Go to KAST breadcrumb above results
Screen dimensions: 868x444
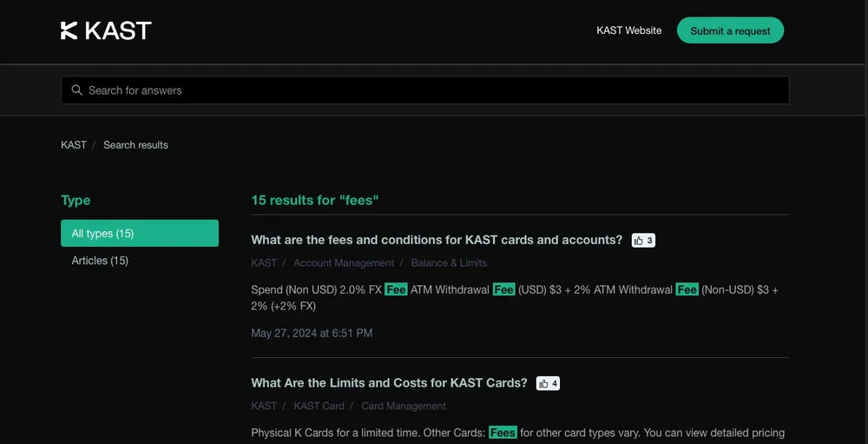coord(74,145)
